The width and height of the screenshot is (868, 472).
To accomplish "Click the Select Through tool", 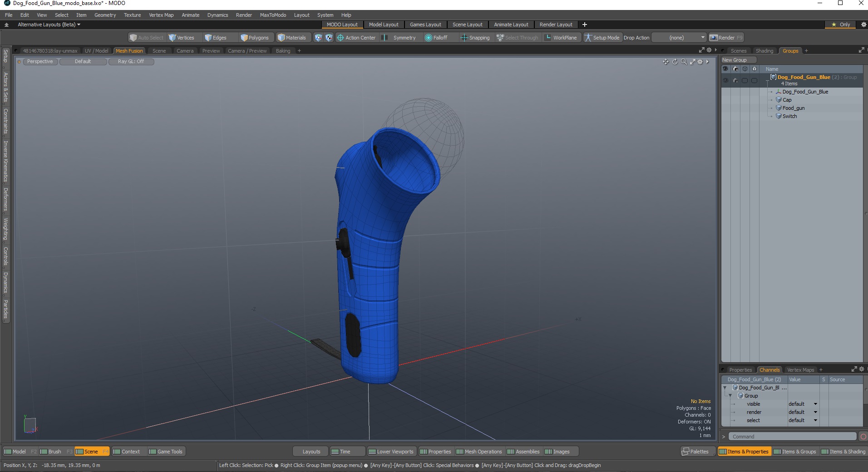I will point(517,38).
